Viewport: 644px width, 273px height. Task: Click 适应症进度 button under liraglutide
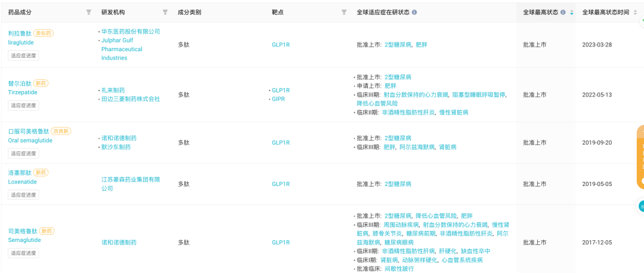tap(23, 55)
